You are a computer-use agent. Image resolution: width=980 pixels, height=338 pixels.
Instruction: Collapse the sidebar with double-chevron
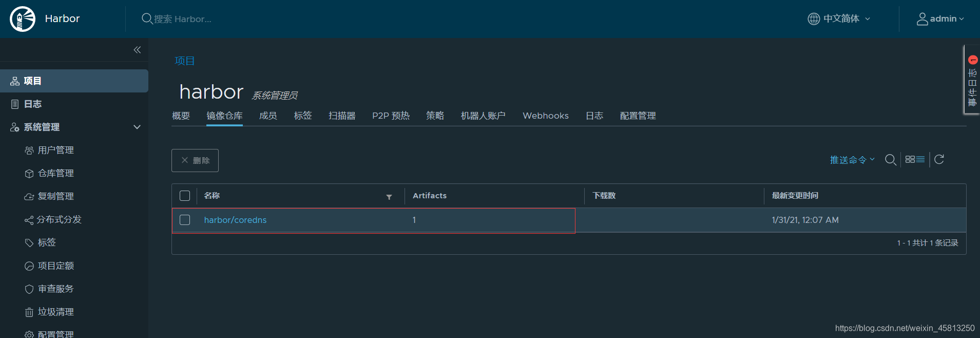pyautogui.click(x=137, y=50)
